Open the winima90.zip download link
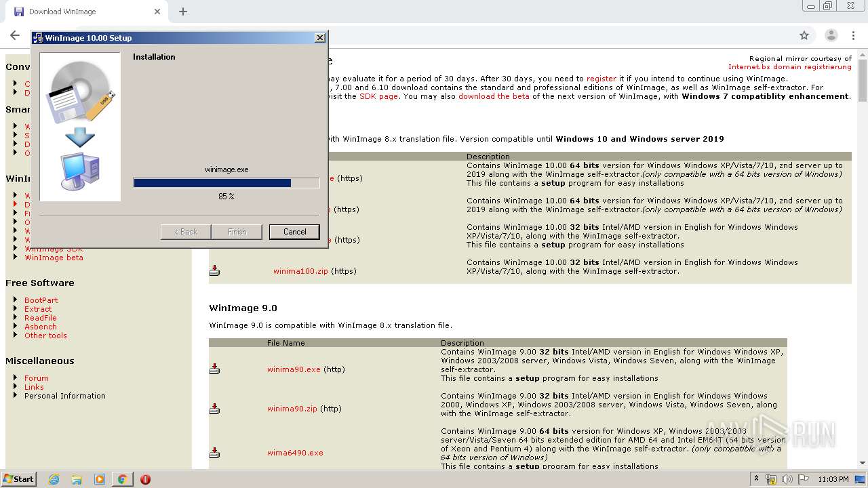The image size is (868, 488). click(x=292, y=409)
